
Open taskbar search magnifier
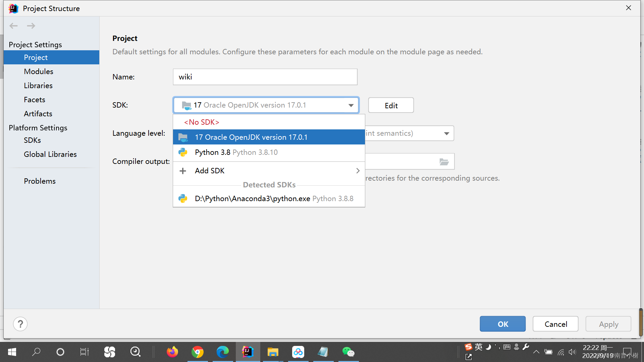pyautogui.click(x=36, y=352)
